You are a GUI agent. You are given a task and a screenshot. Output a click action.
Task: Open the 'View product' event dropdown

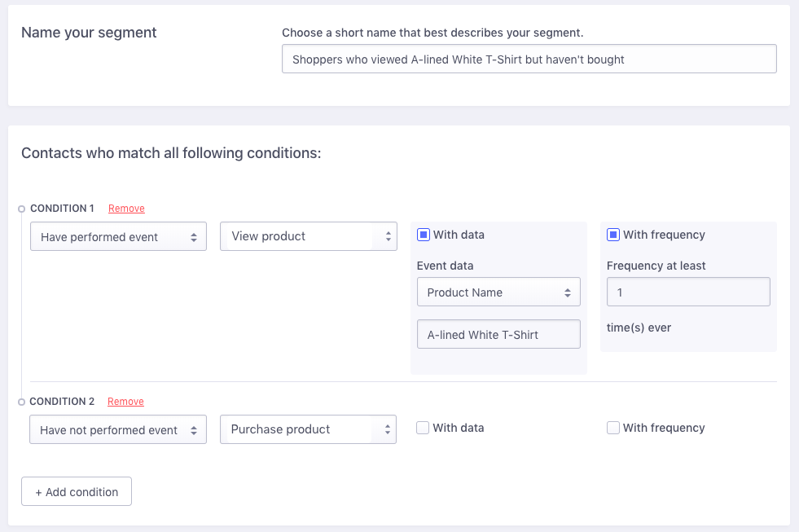pyautogui.click(x=309, y=236)
